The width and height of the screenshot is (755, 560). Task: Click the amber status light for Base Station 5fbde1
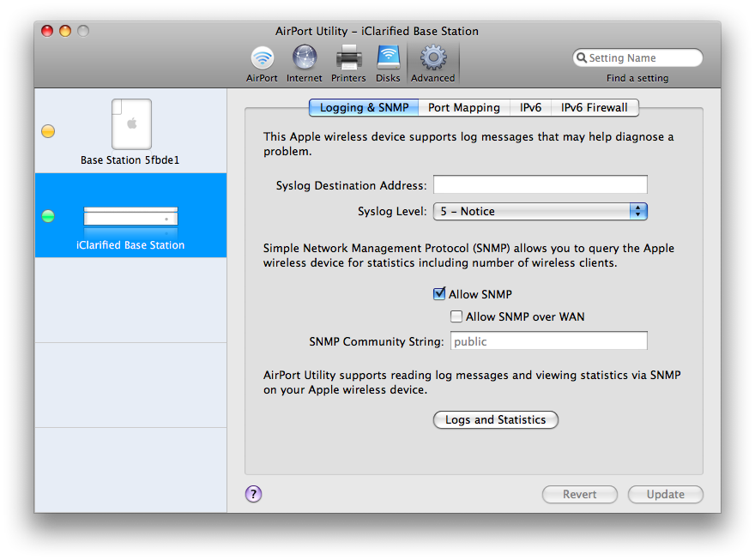[48, 131]
